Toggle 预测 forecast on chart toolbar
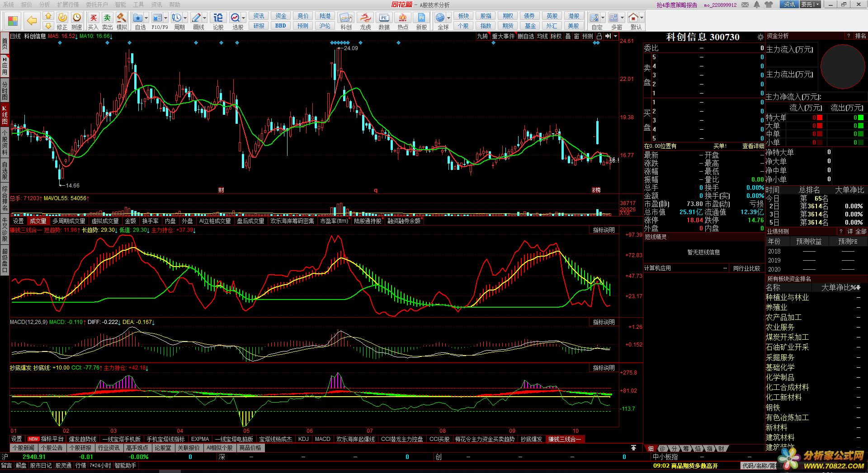The width and height of the screenshot is (868, 473). point(587,36)
